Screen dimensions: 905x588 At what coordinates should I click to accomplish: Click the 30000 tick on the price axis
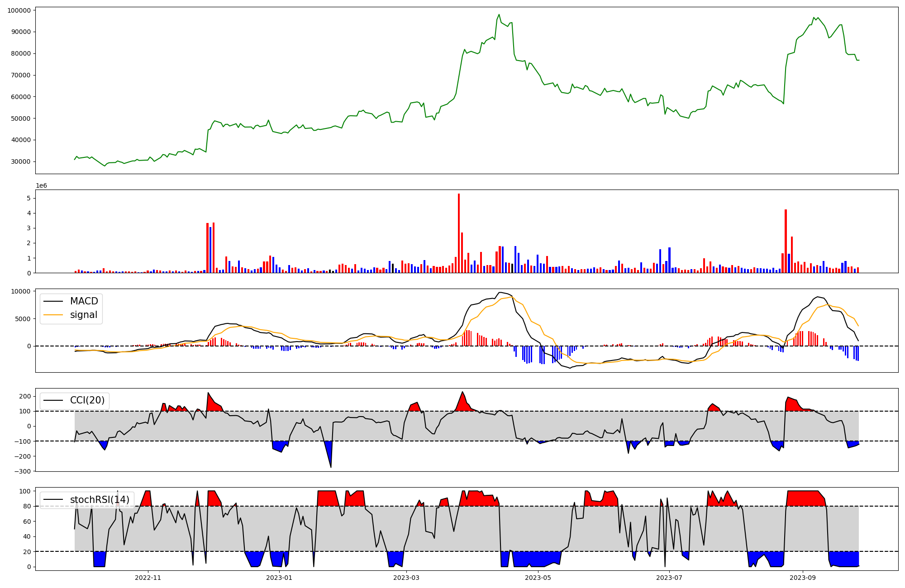point(20,161)
